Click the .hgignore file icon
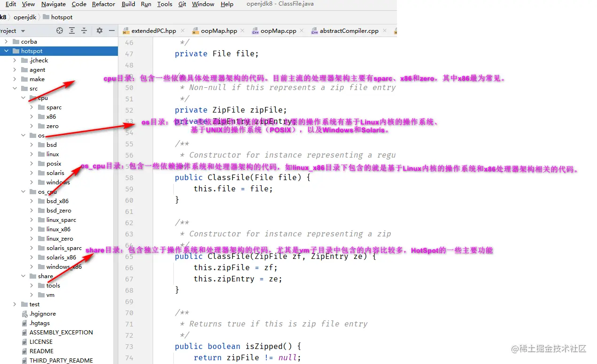Image resolution: width=597 pixels, height=364 pixels. 24,314
